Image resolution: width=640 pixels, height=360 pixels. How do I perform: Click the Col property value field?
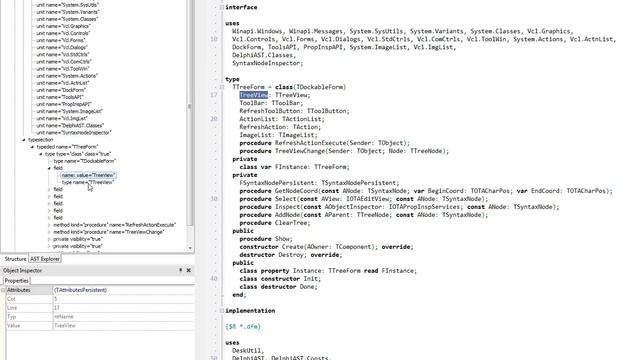[x=124, y=299]
